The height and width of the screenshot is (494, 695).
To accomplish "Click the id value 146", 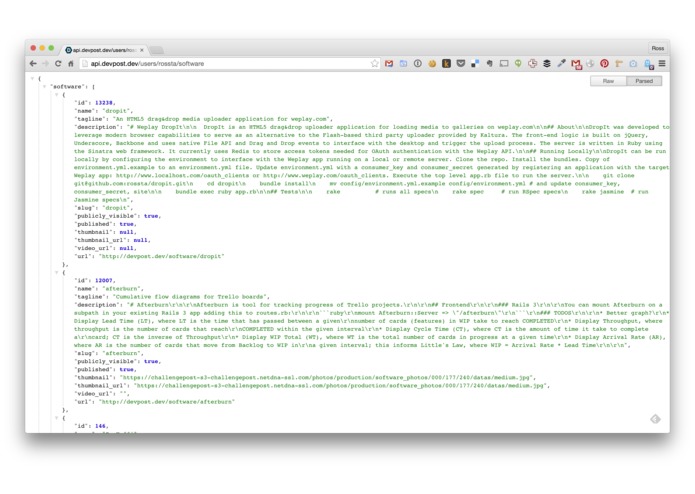I will click(100, 426).
